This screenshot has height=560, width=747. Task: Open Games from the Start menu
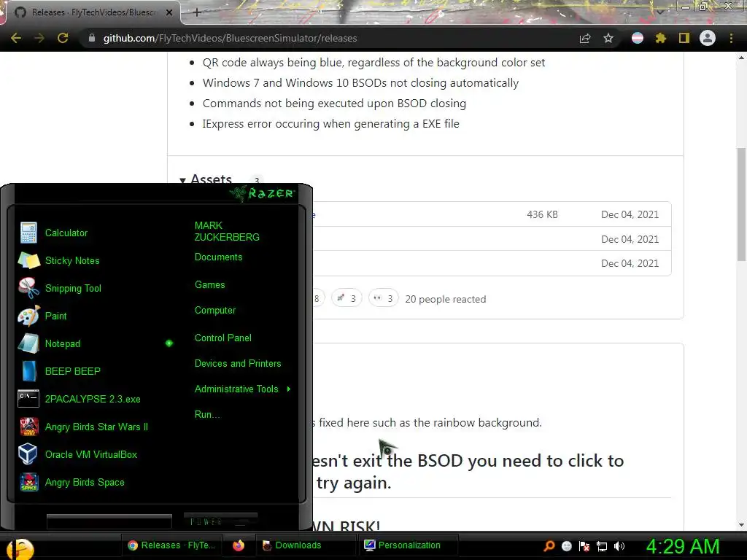coord(209,285)
